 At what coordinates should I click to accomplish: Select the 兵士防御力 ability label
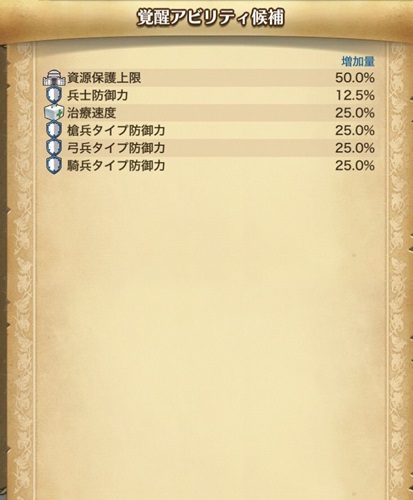tap(98, 96)
